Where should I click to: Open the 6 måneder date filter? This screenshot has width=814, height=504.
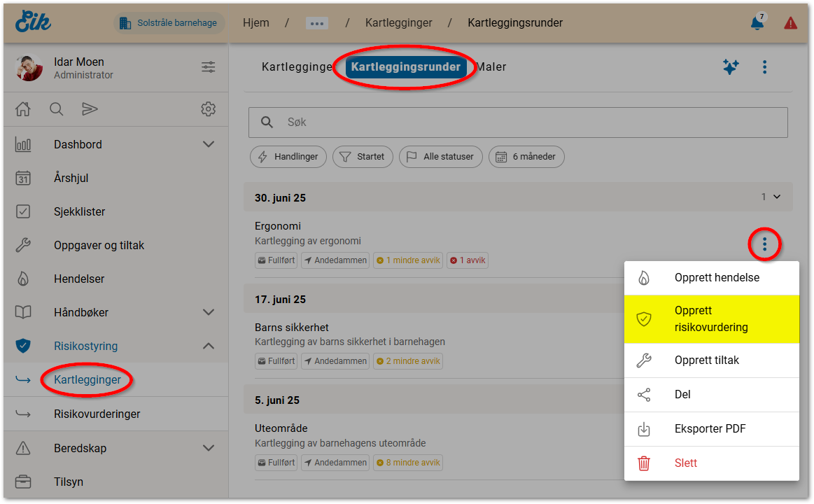(526, 157)
